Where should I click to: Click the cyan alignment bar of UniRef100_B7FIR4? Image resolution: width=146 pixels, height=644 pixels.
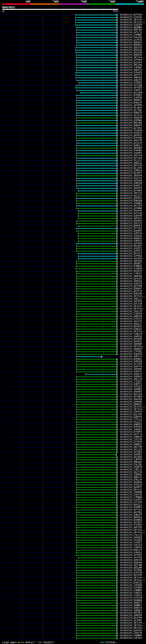[x=97, y=15]
